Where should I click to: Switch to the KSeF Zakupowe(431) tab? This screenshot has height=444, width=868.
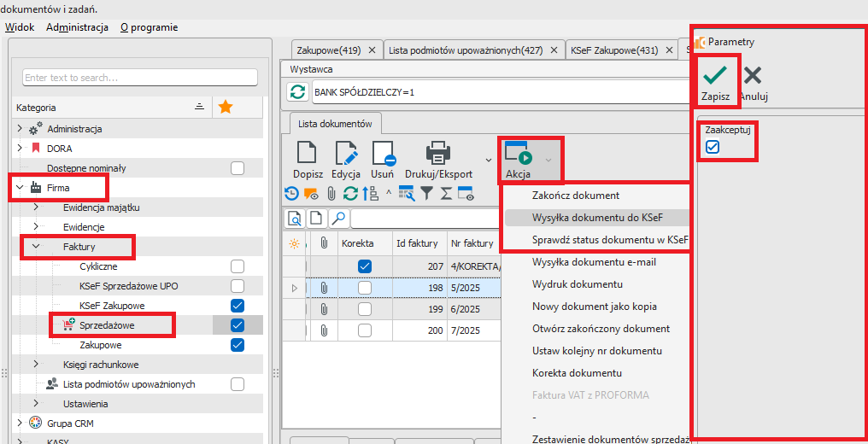[613, 50]
